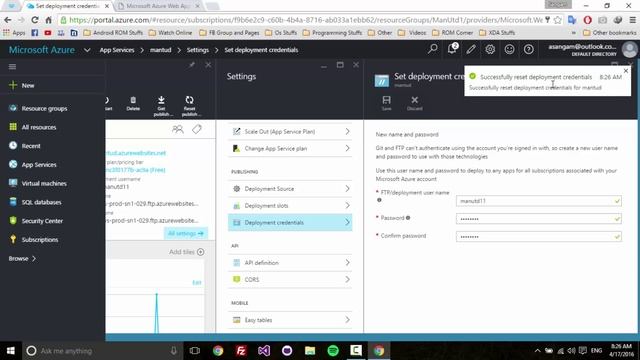This screenshot has height=360, width=640.
Task: Open portal settings gear icon
Action: pos(490,49)
